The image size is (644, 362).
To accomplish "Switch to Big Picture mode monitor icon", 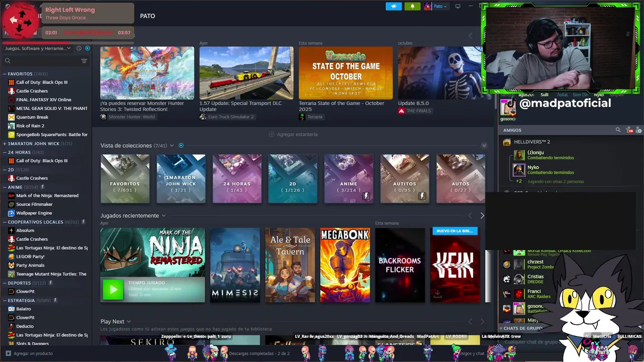I will (458, 7).
